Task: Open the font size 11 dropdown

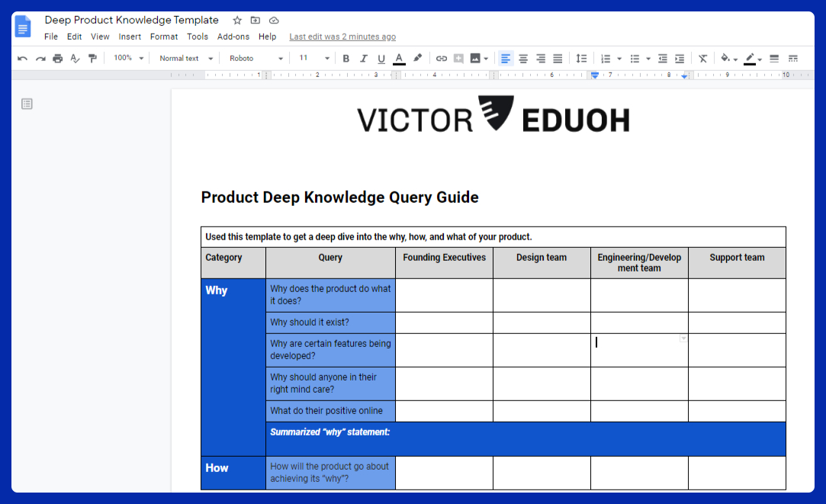Action: (314, 58)
